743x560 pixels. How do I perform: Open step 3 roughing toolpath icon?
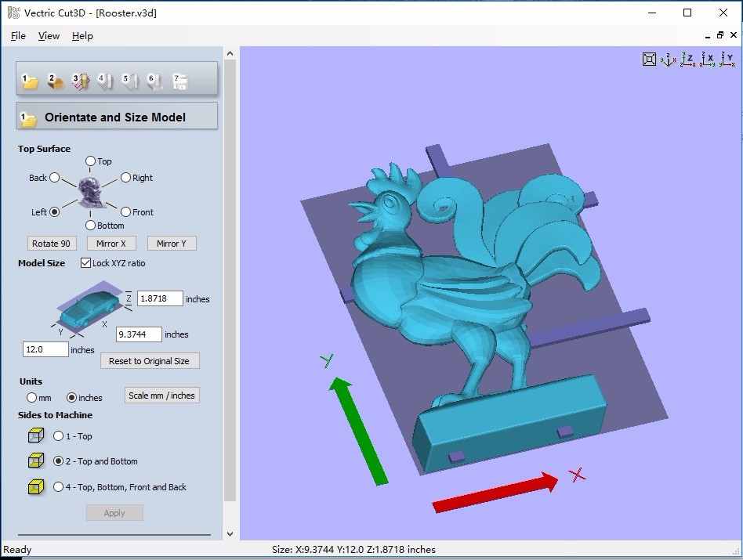pyautogui.click(x=80, y=81)
